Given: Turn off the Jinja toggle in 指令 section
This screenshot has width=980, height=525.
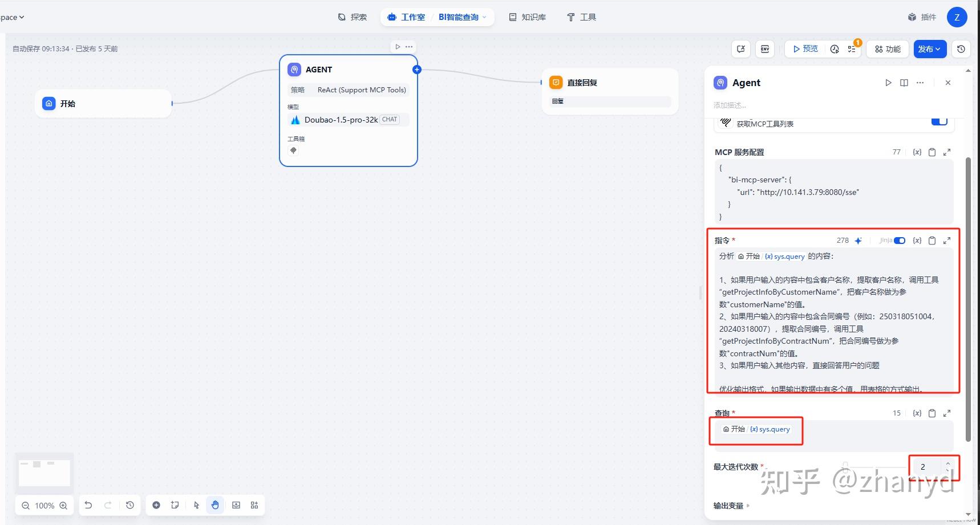Looking at the screenshot, I should point(900,240).
